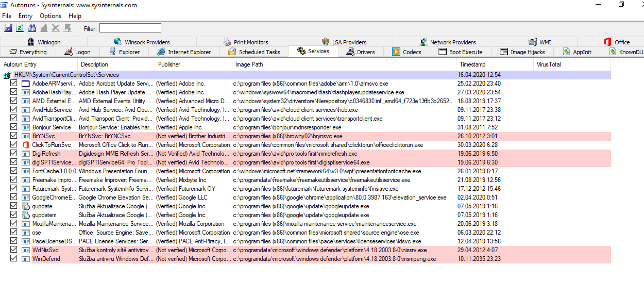Open the Scheduled Tasks tab

point(254,52)
